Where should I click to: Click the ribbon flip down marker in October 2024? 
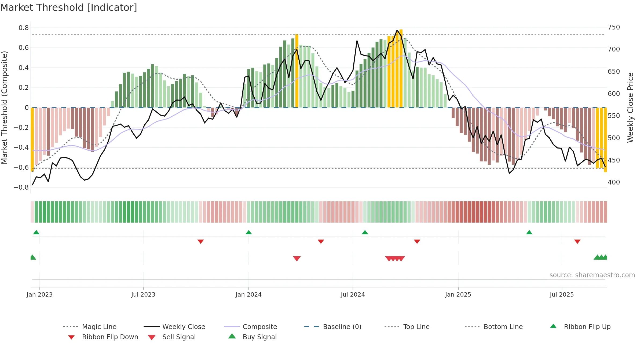pos(417,242)
